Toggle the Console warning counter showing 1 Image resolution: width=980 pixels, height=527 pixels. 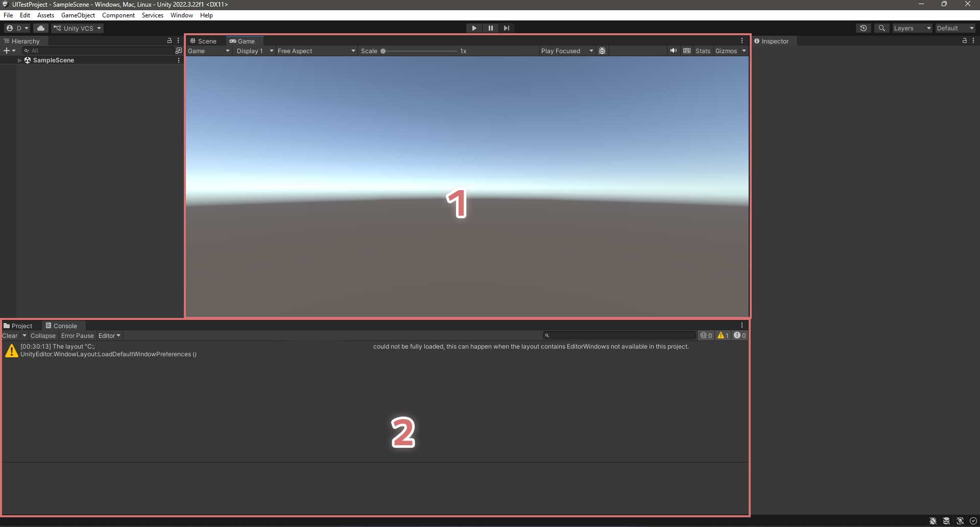(723, 335)
